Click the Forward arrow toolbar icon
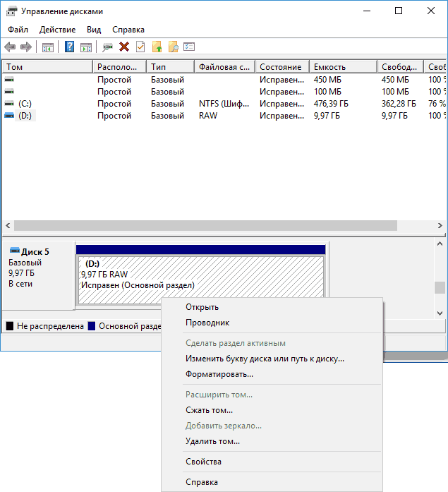Screen dimensions: 448x492 coord(26,47)
